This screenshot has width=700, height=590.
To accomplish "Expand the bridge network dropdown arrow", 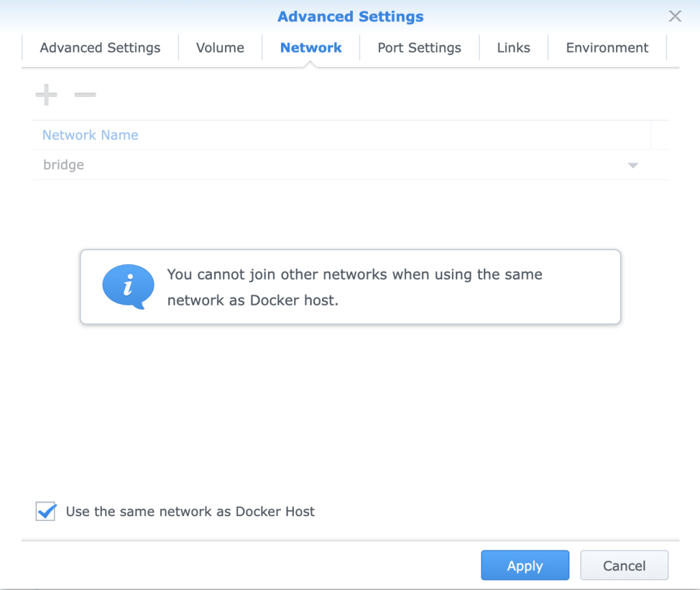I will pyautogui.click(x=633, y=165).
